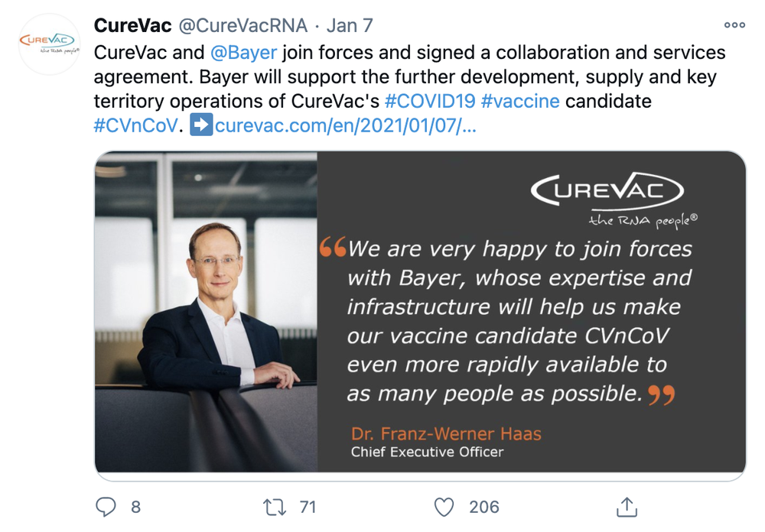Open the #COVID19 hashtag
765x532 pixels.
pos(430,101)
